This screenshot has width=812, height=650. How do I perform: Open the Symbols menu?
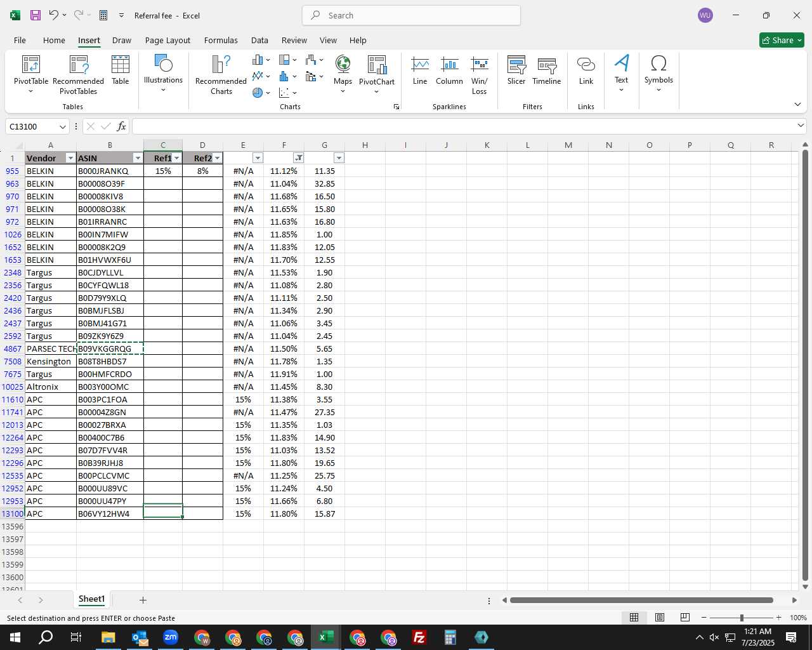tap(658, 73)
